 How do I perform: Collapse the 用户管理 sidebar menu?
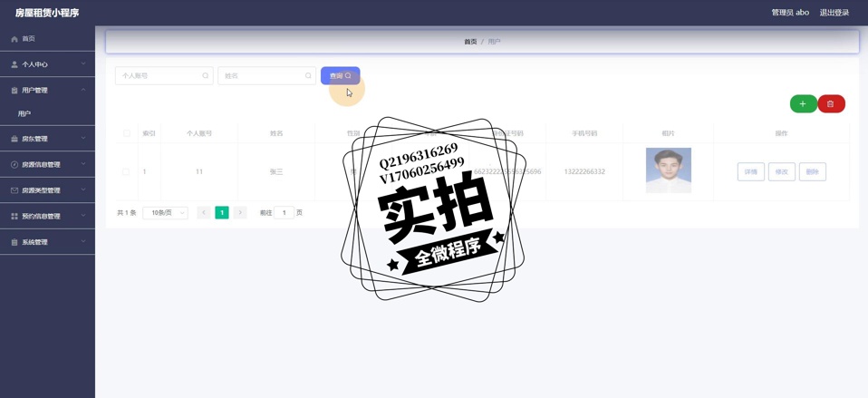[47, 91]
